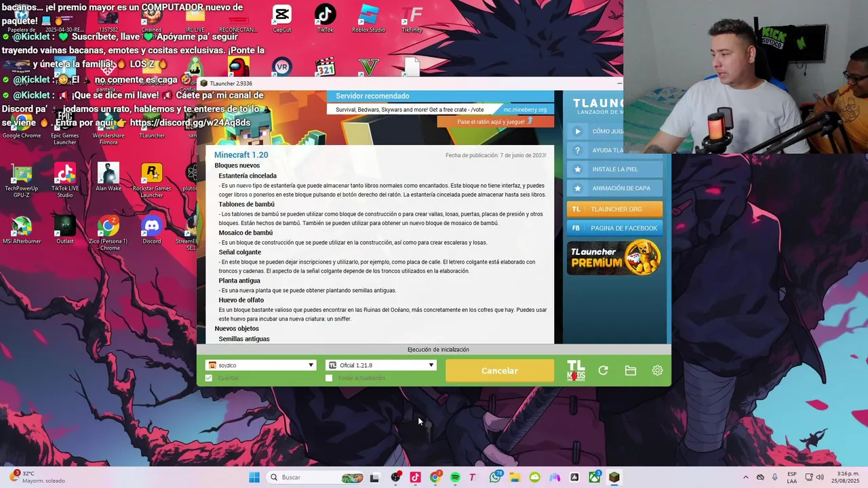
Task: Open the TikTok desktop shortcut
Action: (325, 18)
